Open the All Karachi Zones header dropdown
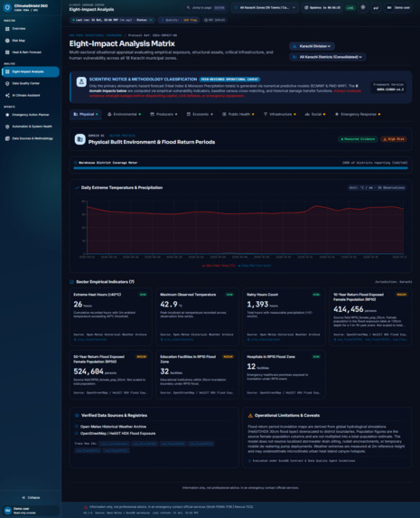The image size is (420, 518). [265, 7]
